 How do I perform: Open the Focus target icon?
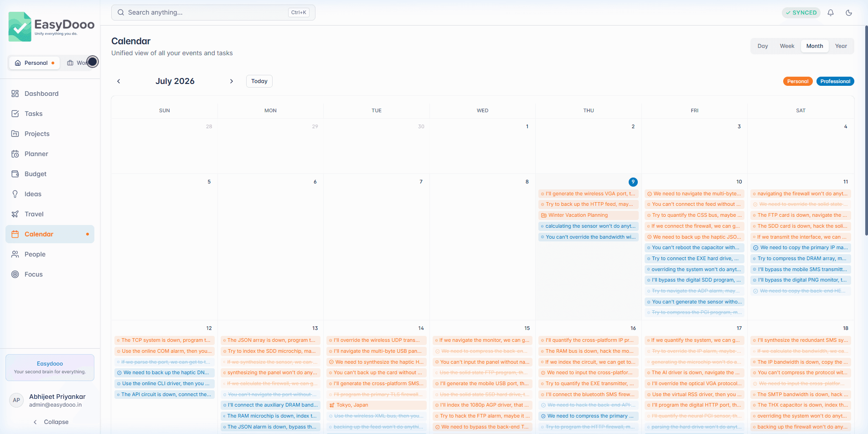[x=15, y=274]
